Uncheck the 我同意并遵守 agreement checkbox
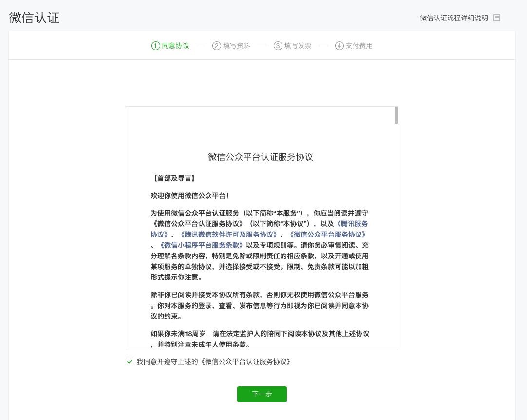The width and height of the screenshot is (527, 420). tap(129, 362)
